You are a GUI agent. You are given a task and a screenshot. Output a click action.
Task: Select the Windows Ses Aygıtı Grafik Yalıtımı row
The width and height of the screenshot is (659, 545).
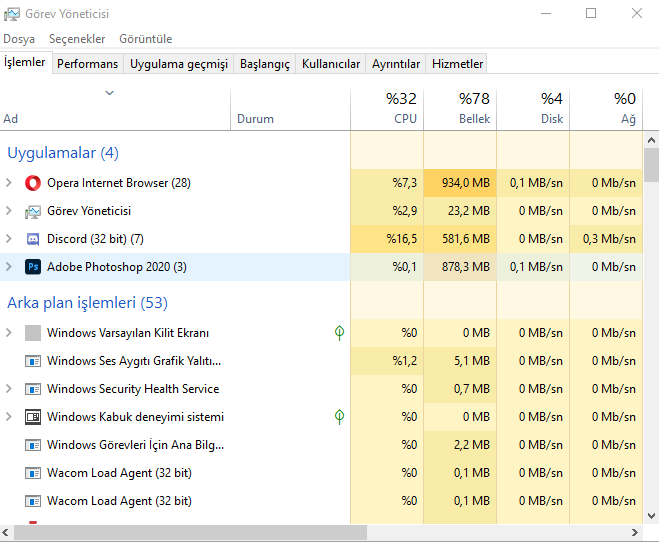coord(134,361)
